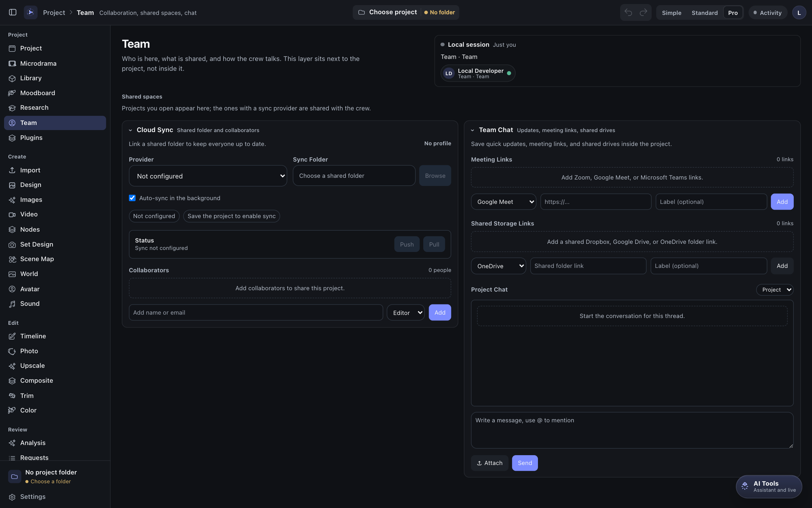Open the Timeline editor
This screenshot has height=508, width=812.
(55, 336)
